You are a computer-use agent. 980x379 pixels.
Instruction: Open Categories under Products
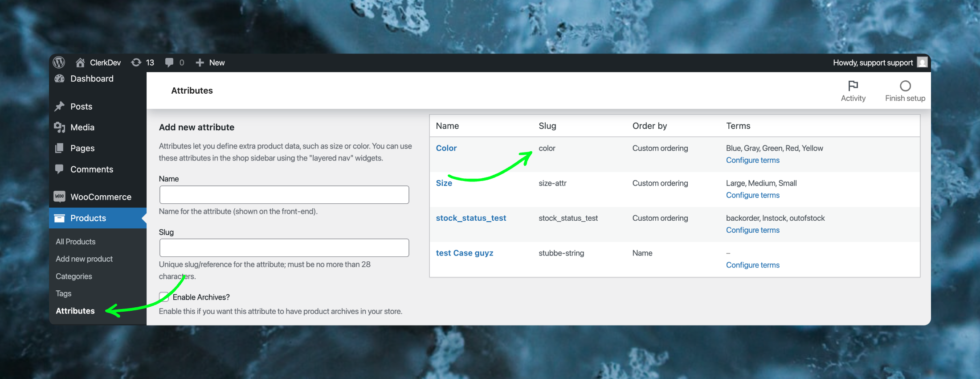pos(74,276)
